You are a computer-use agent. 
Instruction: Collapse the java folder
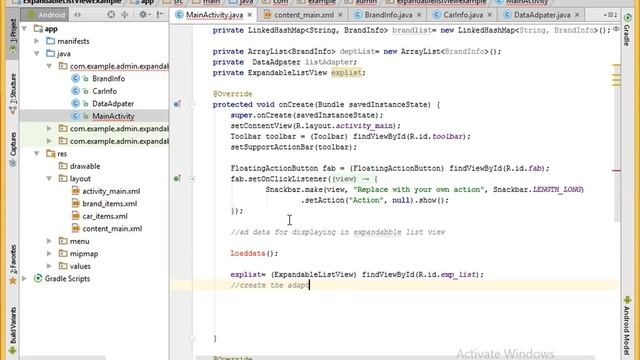point(37,54)
